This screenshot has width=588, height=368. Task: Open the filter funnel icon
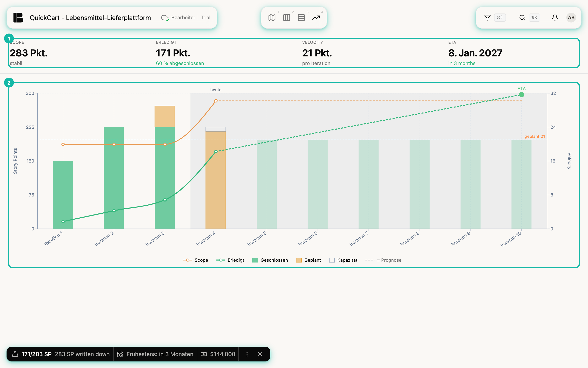click(x=487, y=18)
